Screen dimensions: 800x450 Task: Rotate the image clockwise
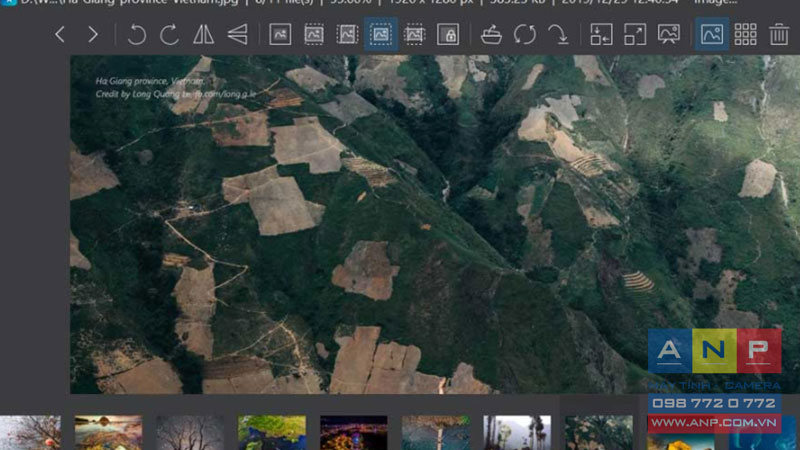[x=169, y=35]
